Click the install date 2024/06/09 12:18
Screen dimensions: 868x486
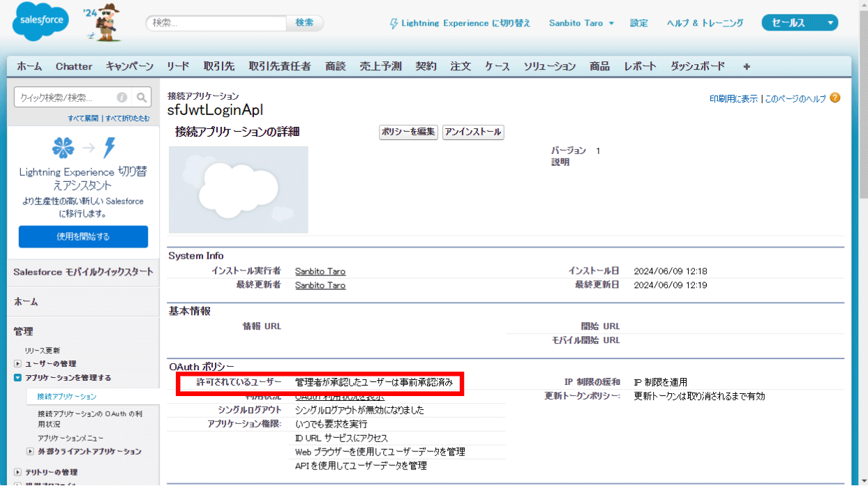click(671, 271)
